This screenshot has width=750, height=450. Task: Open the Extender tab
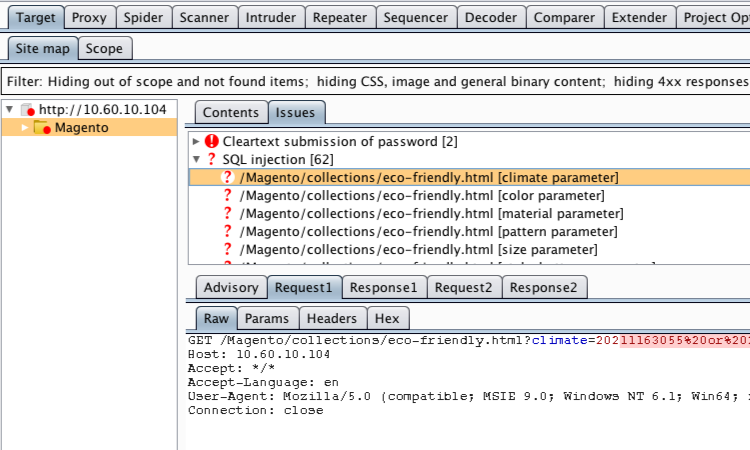(639, 18)
